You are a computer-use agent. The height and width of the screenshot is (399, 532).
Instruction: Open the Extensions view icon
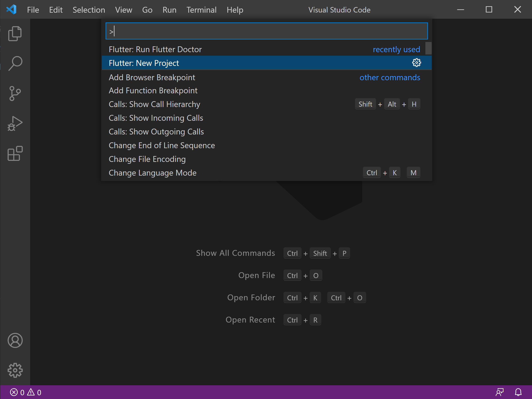[x=15, y=153]
